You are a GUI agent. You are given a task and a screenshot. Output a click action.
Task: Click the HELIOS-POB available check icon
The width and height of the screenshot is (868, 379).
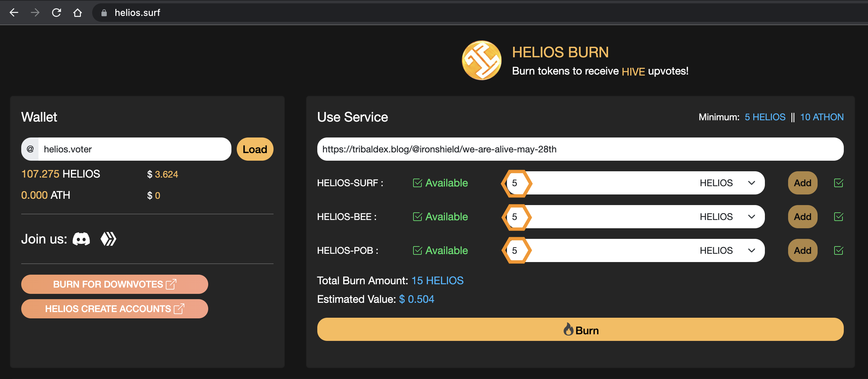tap(417, 250)
